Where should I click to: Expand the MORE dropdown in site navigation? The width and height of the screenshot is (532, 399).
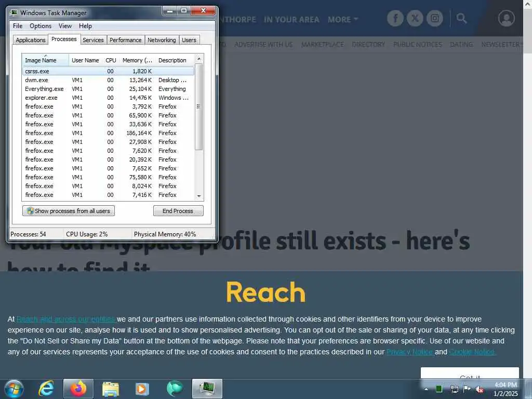click(x=343, y=19)
